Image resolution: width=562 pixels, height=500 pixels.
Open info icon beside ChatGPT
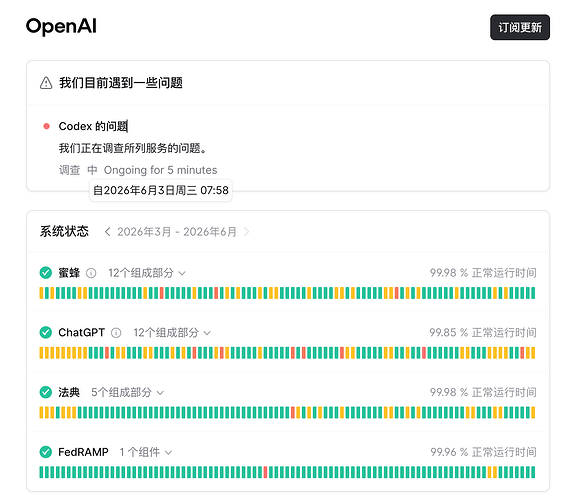[116, 333]
